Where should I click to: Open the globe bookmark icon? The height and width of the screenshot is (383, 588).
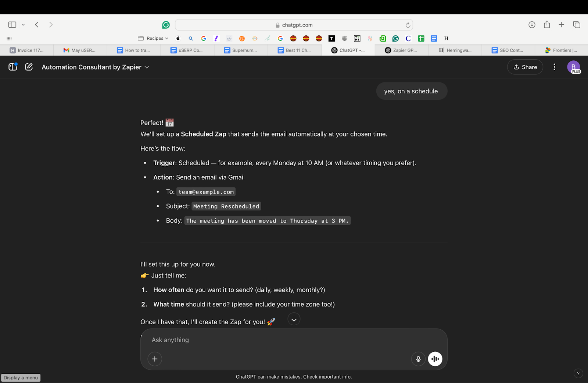(x=344, y=38)
